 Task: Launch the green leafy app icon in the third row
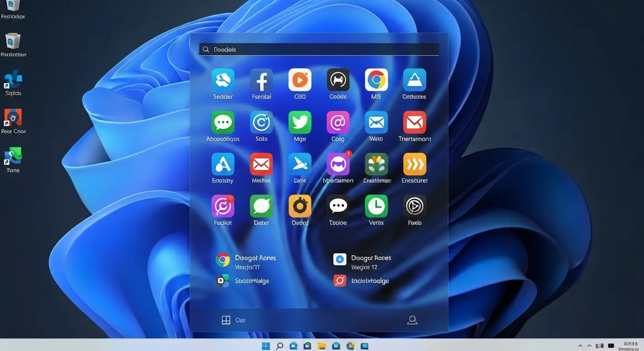tap(376, 164)
